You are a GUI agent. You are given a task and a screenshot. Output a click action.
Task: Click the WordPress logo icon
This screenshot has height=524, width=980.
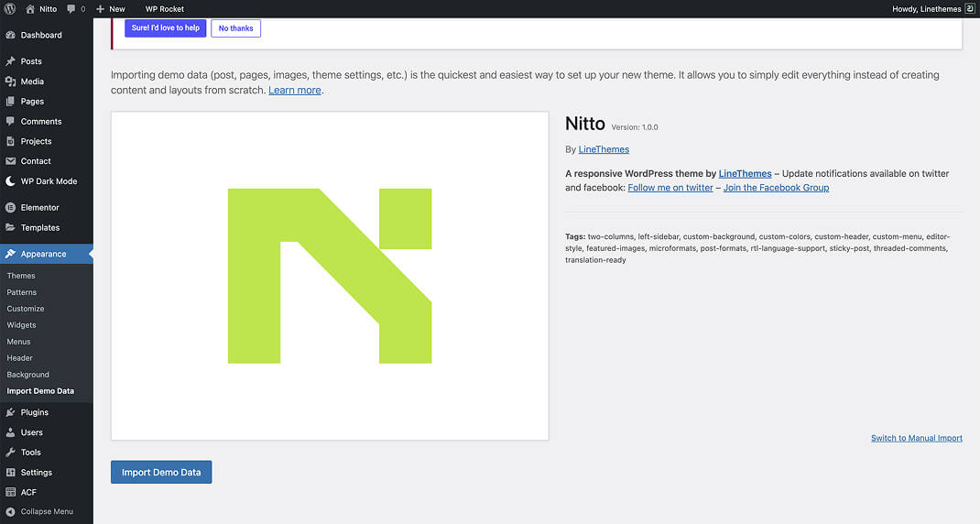pos(10,8)
